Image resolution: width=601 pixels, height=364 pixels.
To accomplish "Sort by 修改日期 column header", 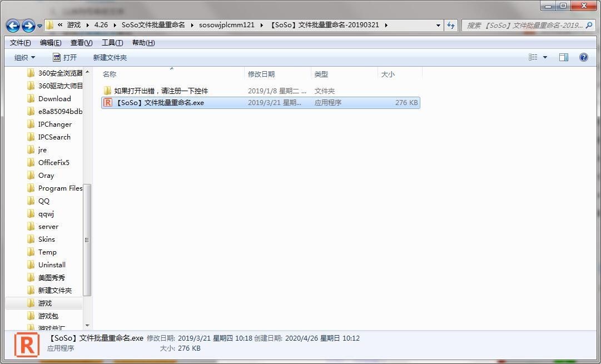I will [x=261, y=74].
